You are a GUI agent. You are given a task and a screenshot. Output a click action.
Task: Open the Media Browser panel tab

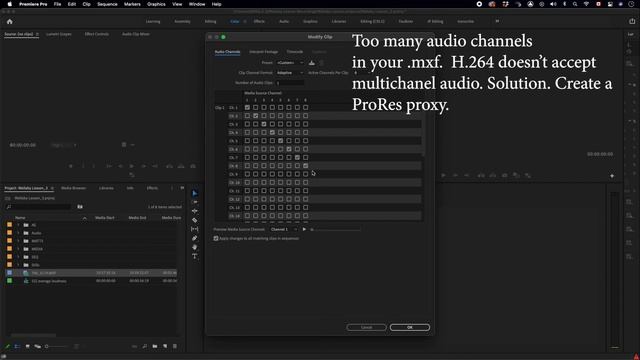pos(73,188)
